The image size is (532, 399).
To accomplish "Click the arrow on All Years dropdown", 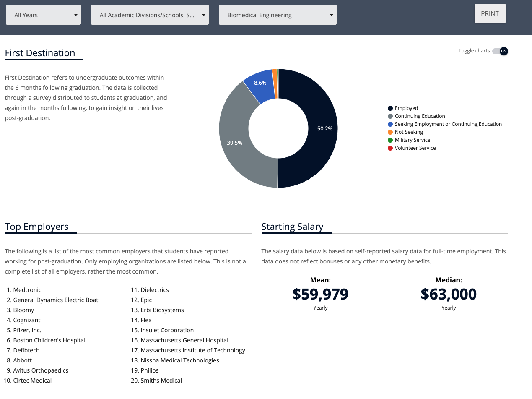I will coord(76,15).
